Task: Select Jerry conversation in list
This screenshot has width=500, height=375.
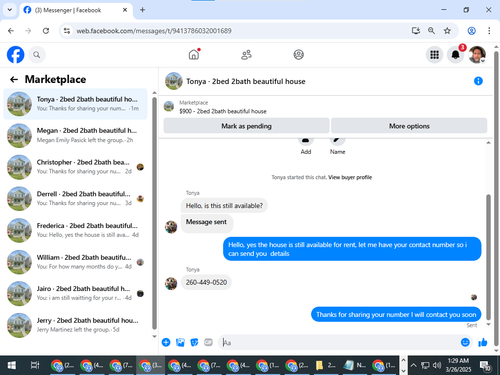Action: coord(75,325)
